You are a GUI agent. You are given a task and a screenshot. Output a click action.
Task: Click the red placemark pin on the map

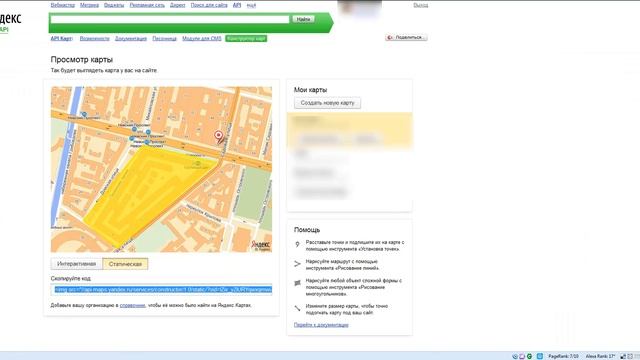coord(219,136)
